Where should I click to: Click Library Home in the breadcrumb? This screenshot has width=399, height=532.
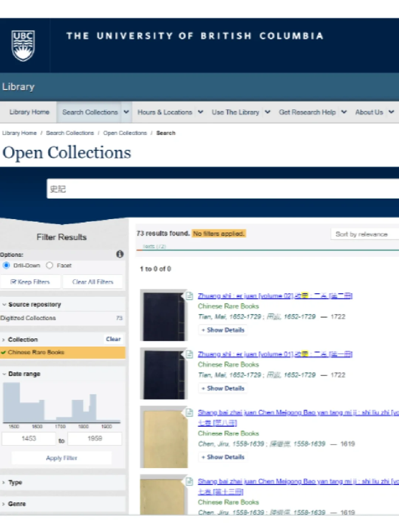[19, 133]
